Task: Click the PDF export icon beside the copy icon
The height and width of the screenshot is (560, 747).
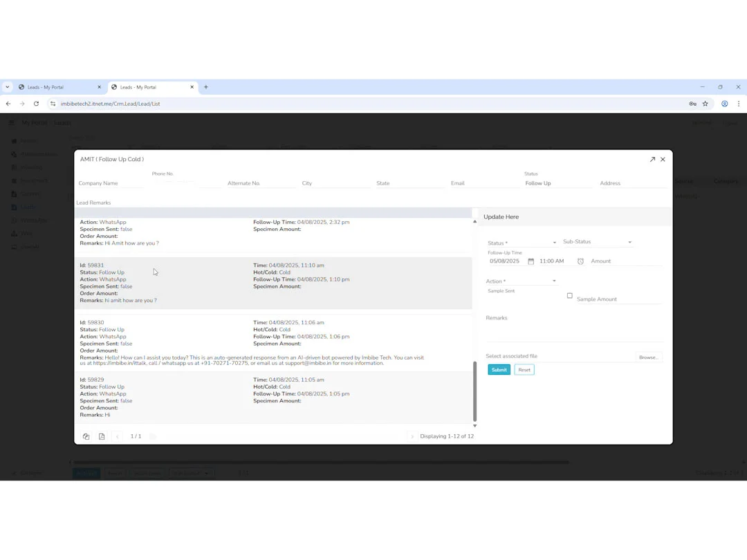Action: pyautogui.click(x=102, y=436)
